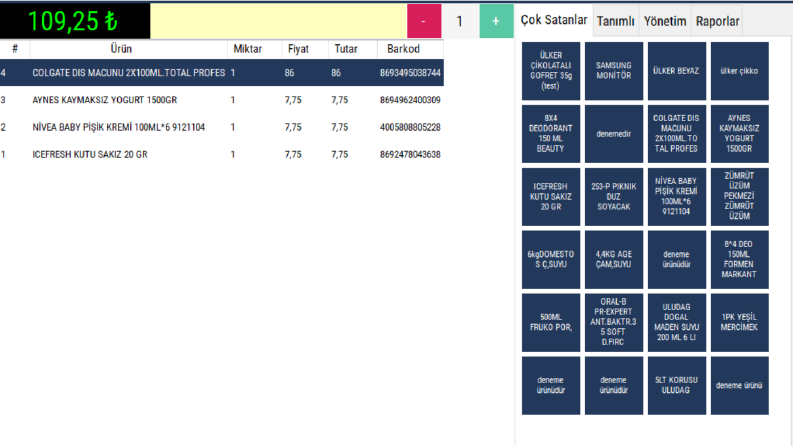This screenshot has height=446, width=793.
Task: Add 8X4 DEODORANT 150 ML BEAUTY tile
Action: (x=551, y=133)
